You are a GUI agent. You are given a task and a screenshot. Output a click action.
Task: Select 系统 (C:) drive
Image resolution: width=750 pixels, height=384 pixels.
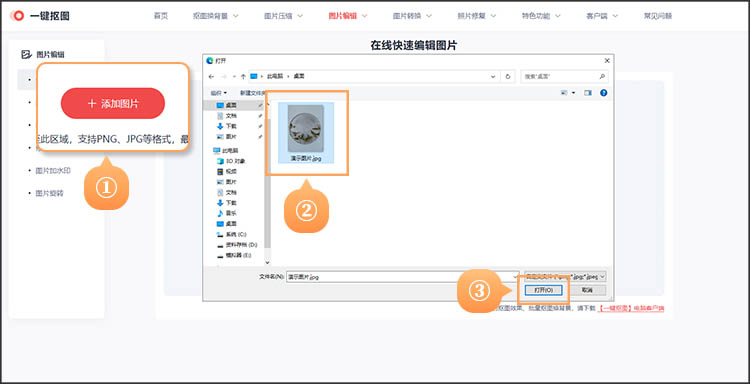tap(232, 234)
